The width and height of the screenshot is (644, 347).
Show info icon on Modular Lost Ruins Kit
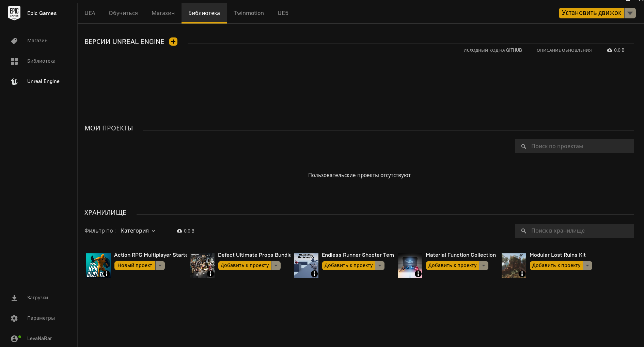pyautogui.click(x=522, y=274)
